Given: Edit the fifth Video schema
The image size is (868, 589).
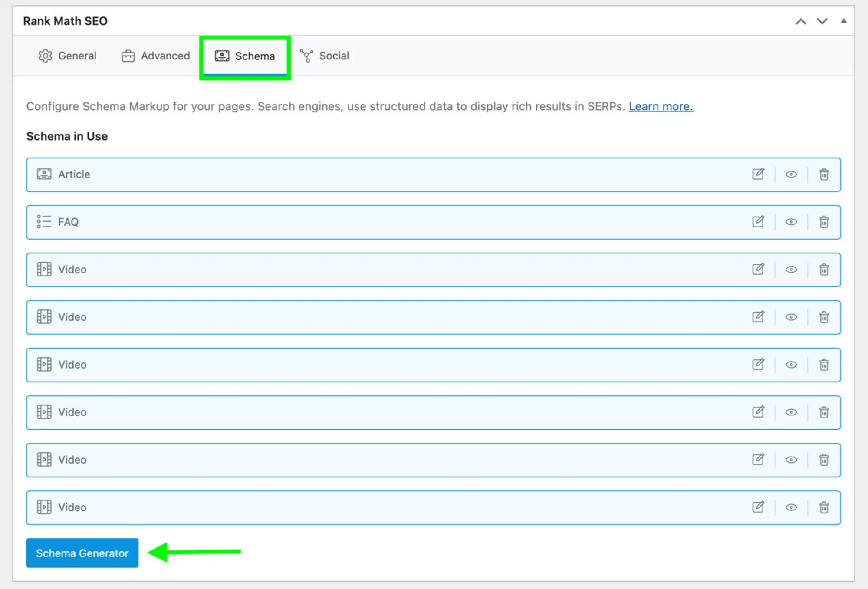Looking at the screenshot, I should tap(758, 459).
